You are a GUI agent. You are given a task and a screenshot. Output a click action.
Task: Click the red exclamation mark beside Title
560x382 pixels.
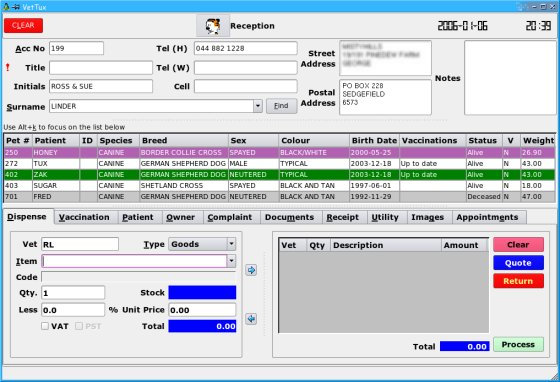tap(8, 67)
